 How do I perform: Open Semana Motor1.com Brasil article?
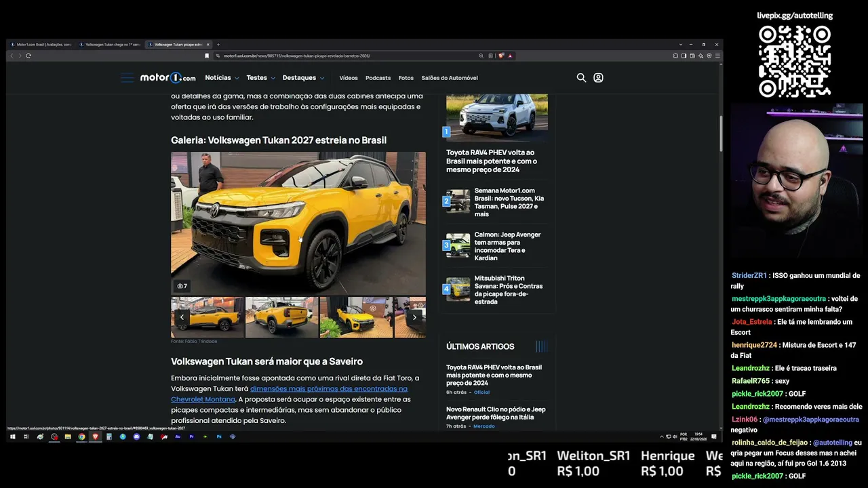click(x=509, y=202)
